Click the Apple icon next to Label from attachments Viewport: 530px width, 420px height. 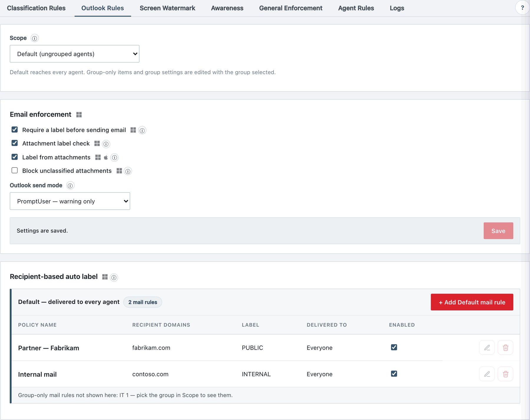106,158
